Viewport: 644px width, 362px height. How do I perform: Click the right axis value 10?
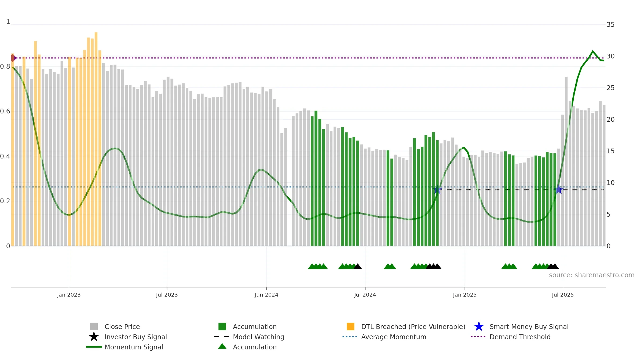pos(610,183)
